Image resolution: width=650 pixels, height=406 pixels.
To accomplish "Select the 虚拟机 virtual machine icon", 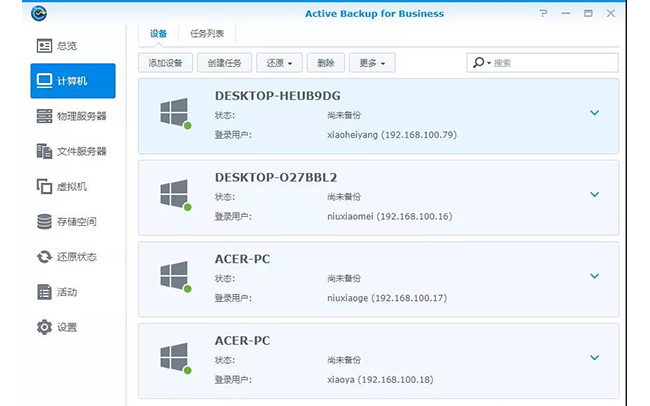I will 44,187.
